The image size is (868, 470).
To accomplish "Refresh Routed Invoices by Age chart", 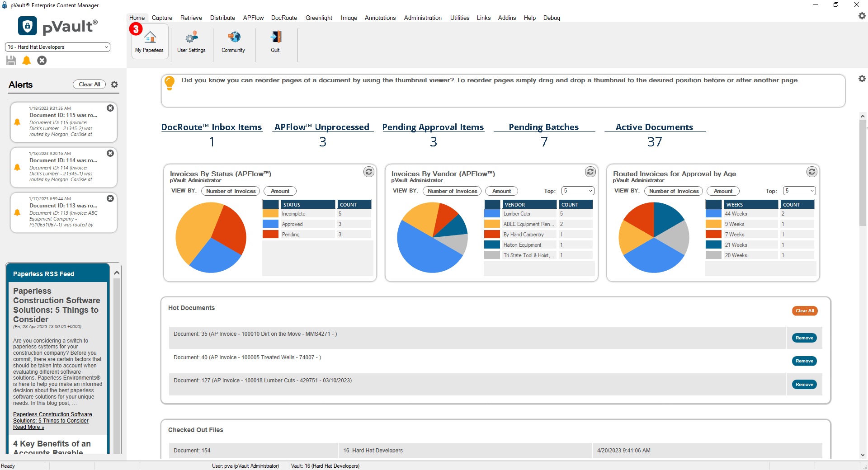I will pyautogui.click(x=812, y=172).
